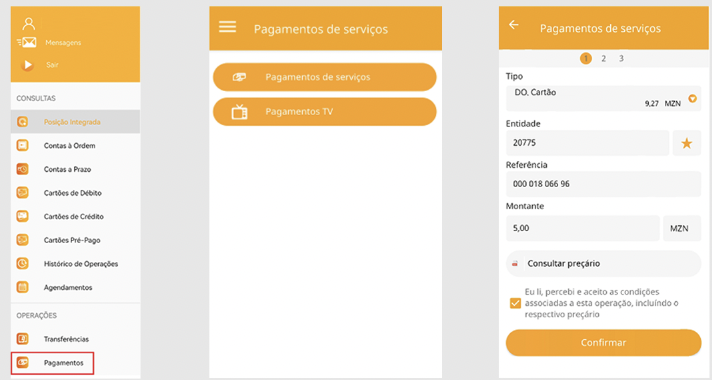This screenshot has width=712, height=380.
Task: Click the Sair play-arrow icon
Action: [x=27, y=65]
